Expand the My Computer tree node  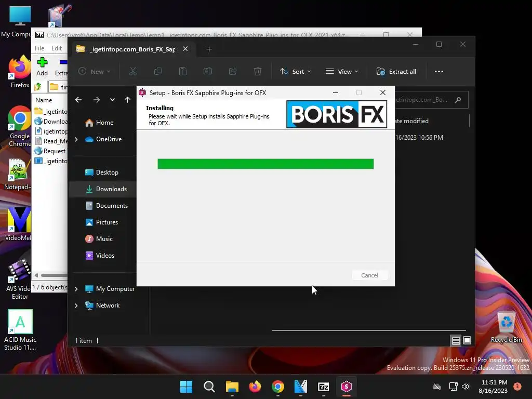click(x=76, y=289)
